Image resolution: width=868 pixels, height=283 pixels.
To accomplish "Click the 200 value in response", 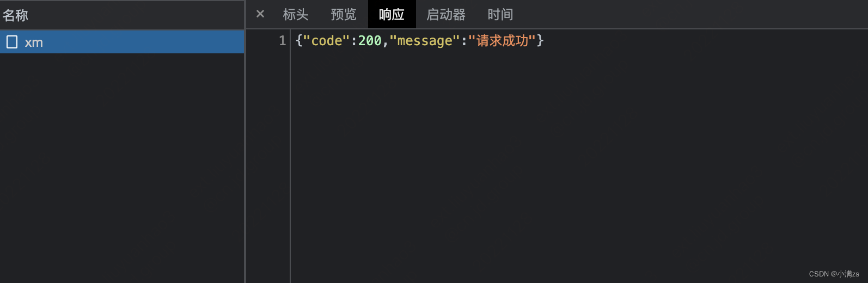I will pos(370,41).
